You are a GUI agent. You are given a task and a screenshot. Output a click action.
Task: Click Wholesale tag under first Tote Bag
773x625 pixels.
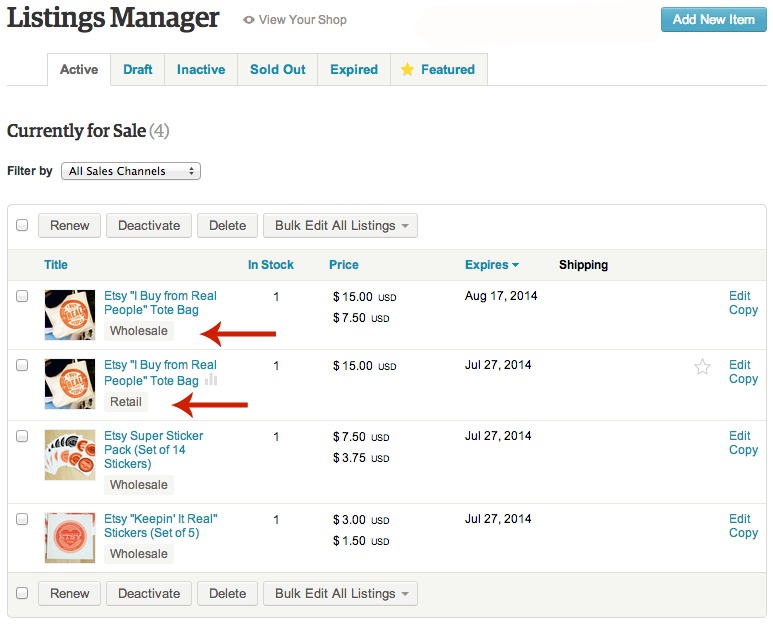click(x=139, y=331)
